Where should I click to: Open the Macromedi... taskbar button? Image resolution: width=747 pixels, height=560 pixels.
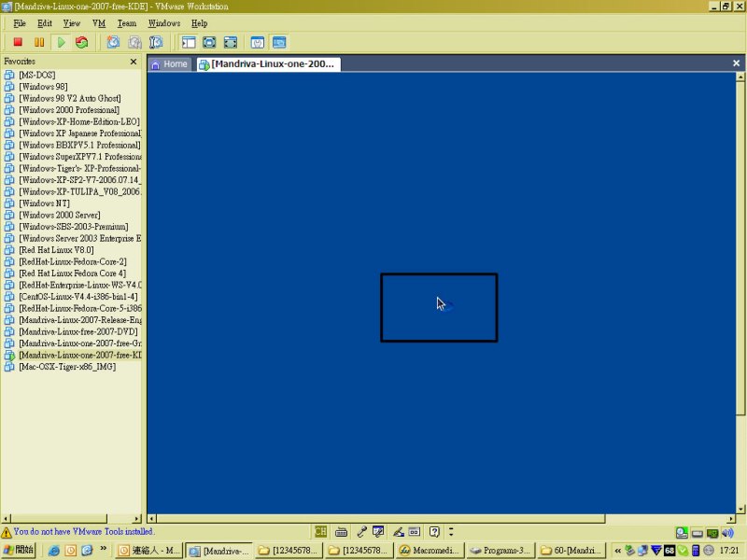[x=430, y=551]
